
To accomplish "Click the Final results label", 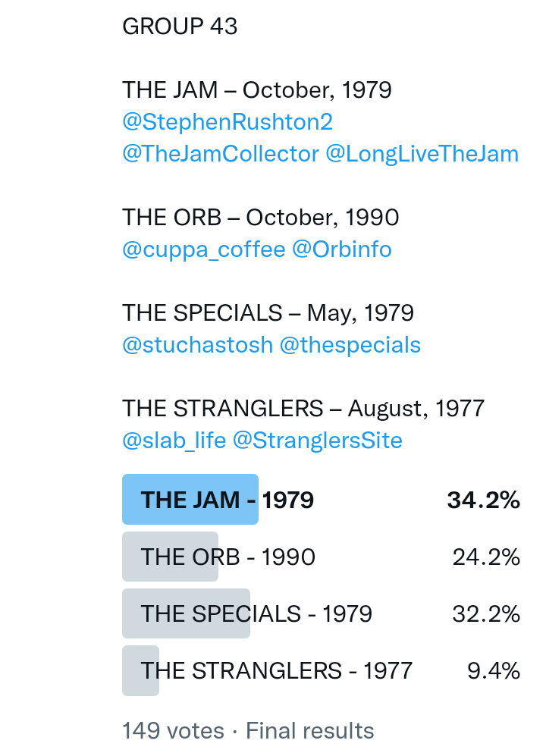I will pyautogui.click(x=310, y=731).
